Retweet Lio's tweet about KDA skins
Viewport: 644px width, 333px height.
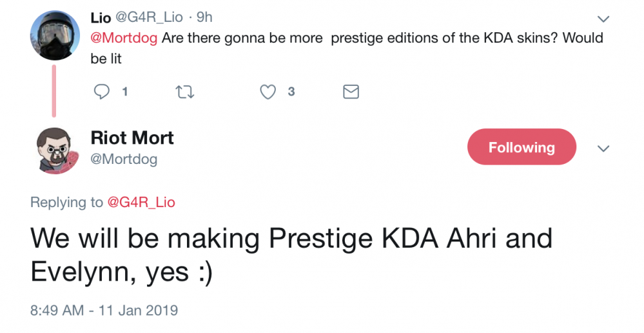pos(185,92)
